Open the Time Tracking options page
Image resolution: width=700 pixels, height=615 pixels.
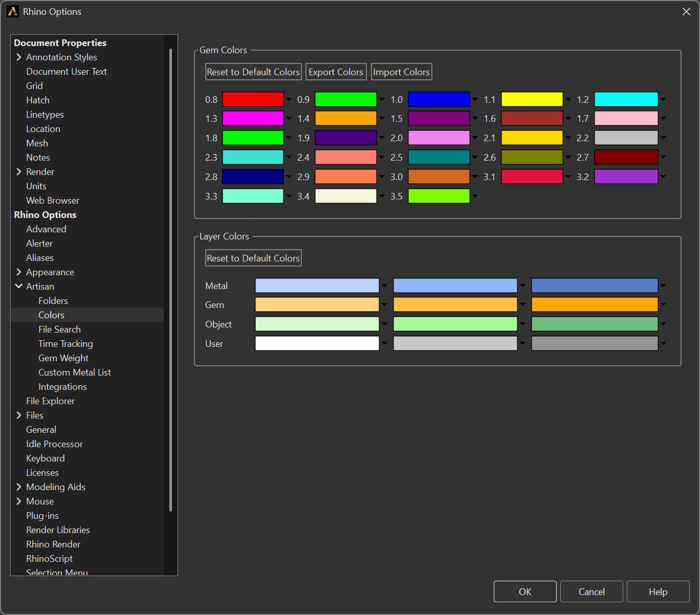coord(65,343)
